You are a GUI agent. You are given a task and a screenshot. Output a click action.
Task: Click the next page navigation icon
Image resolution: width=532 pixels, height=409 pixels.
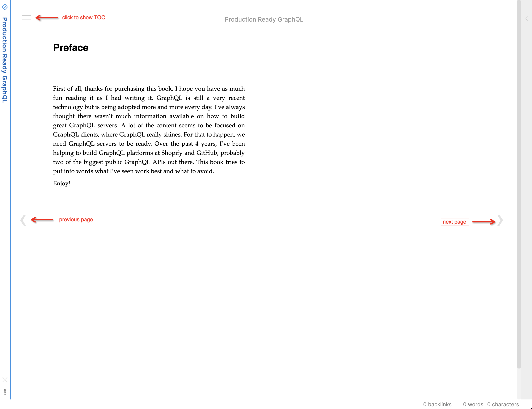(x=500, y=220)
